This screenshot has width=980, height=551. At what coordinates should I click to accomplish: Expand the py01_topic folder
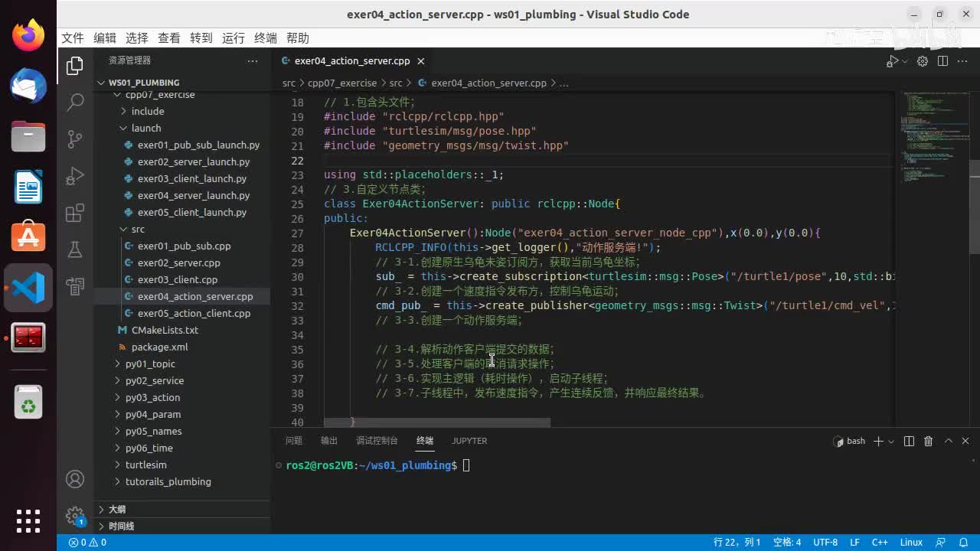150,364
